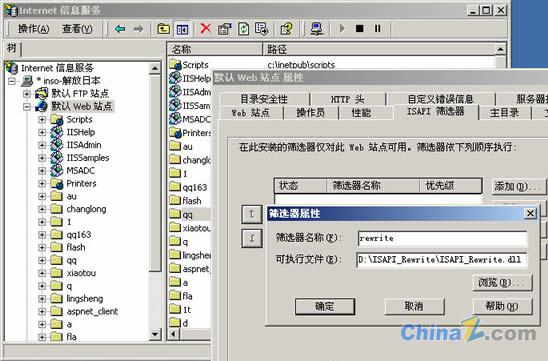Click the stop square playback icon
548x361 pixels.
[x=359, y=28]
